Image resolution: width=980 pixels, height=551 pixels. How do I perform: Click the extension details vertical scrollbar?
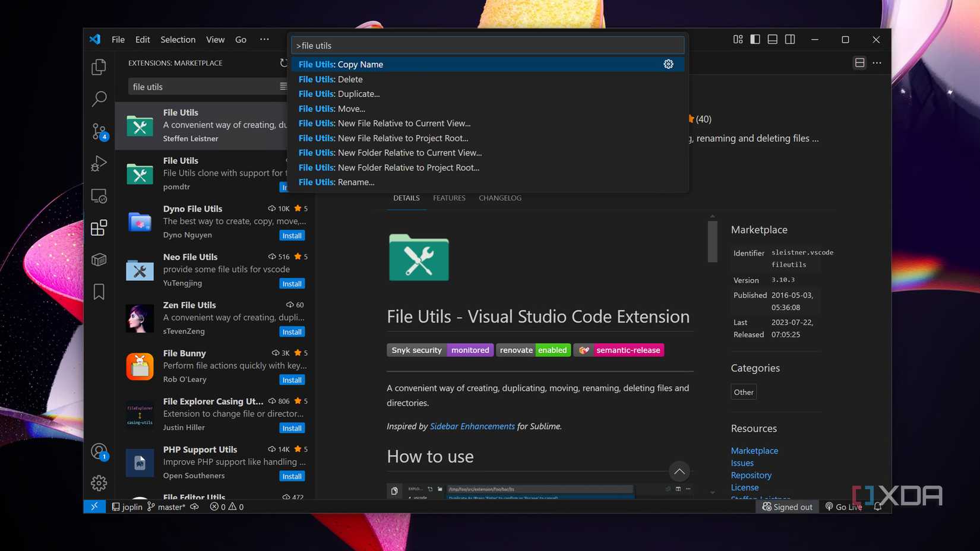[712, 242]
